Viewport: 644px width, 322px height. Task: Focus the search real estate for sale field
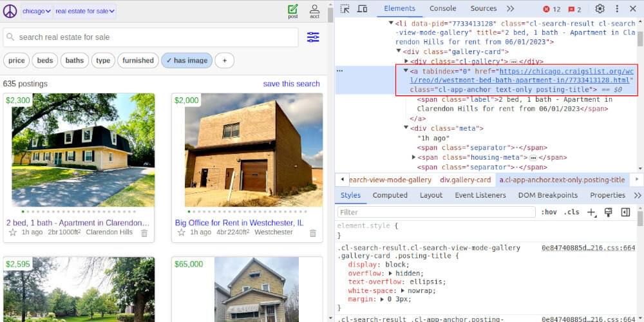point(151,37)
